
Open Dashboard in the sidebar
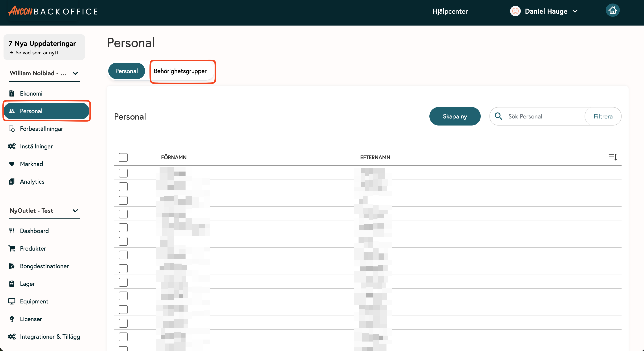point(34,231)
